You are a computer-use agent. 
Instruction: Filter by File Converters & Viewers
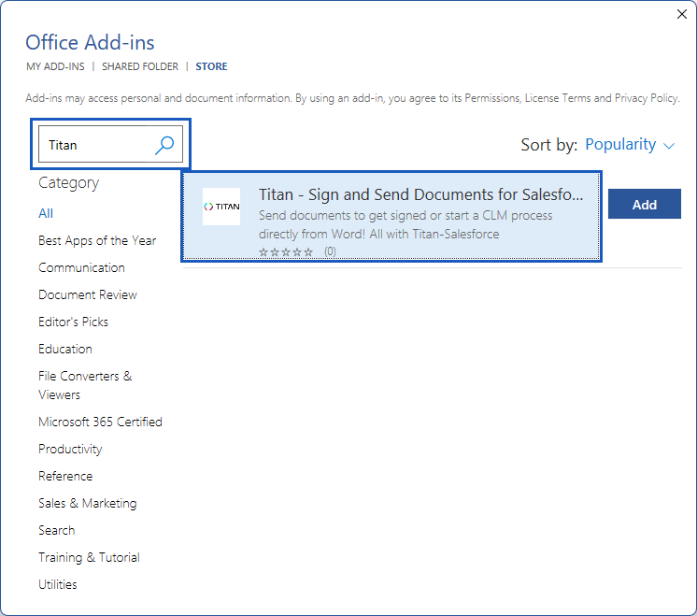click(x=85, y=385)
